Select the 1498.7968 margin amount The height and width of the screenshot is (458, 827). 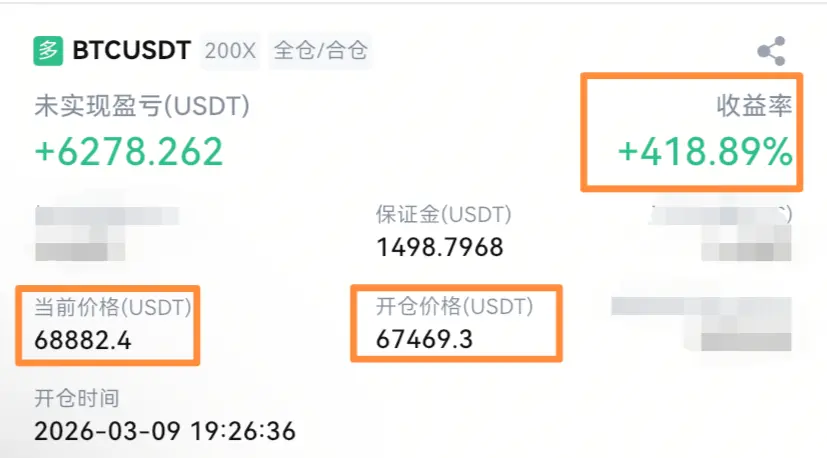[440, 247]
